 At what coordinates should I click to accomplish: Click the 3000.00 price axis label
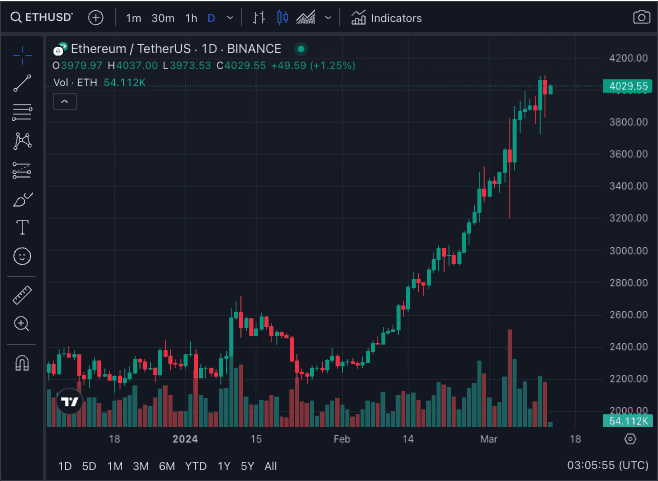coord(628,250)
